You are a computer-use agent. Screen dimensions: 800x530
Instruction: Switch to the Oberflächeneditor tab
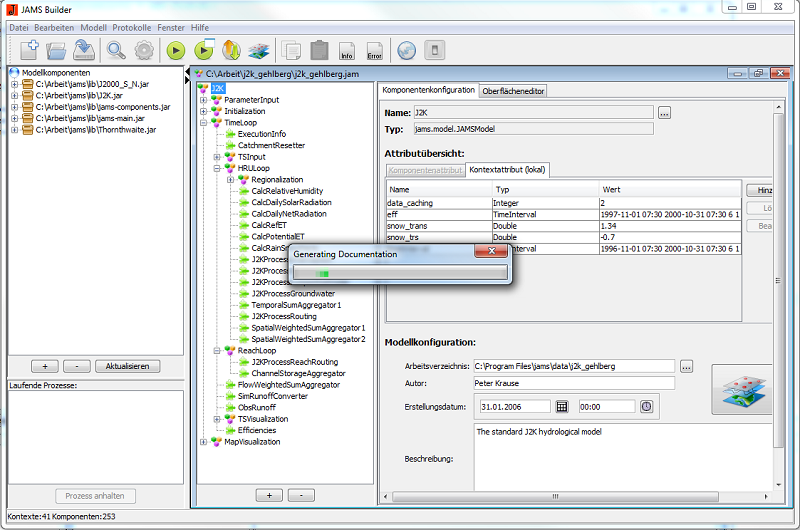(514, 91)
